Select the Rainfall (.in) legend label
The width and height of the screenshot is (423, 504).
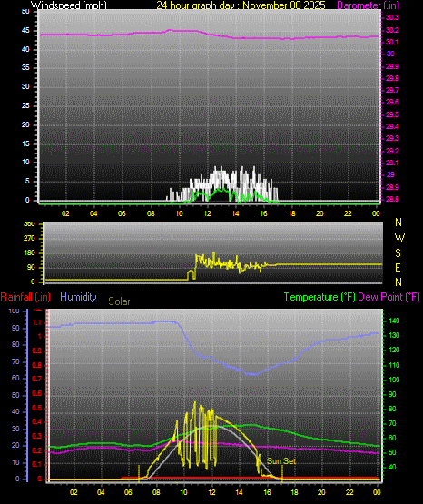pyautogui.click(x=25, y=297)
